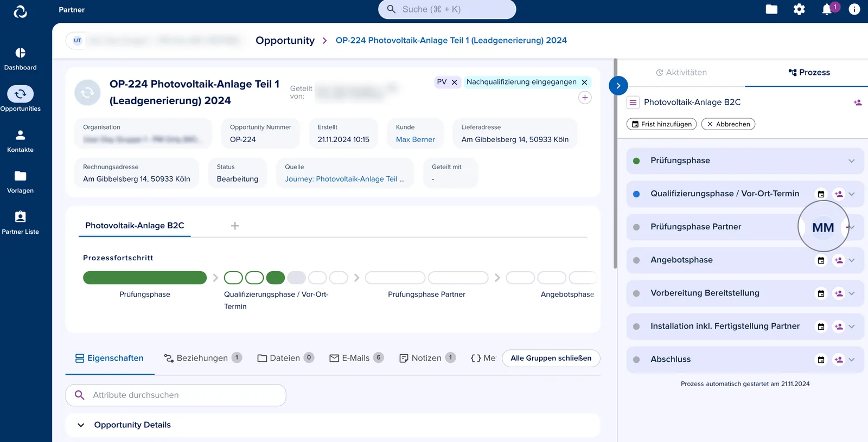Screen dimensions: 868x442
Task: Click the opportunity avatar icon beside the title
Action: pos(87,93)
